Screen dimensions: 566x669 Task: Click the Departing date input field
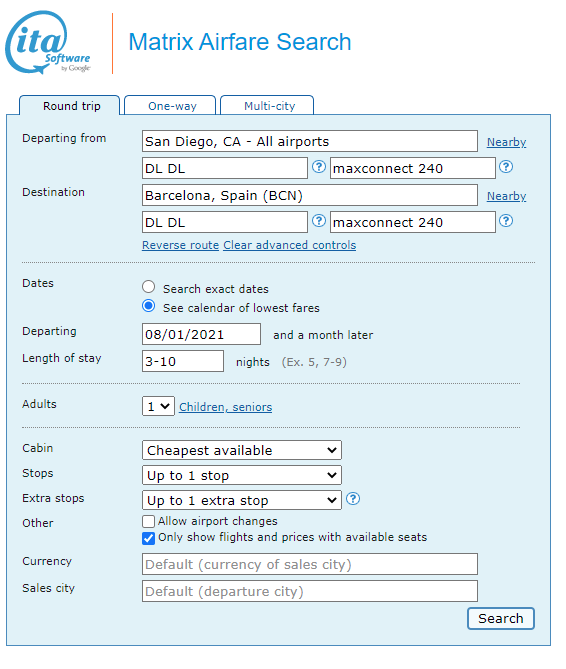[x=201, y=334]
